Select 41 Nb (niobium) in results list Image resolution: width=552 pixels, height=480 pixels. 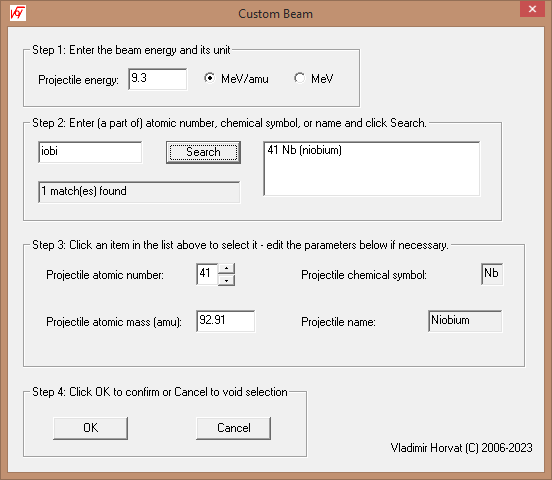click(305, 150)
